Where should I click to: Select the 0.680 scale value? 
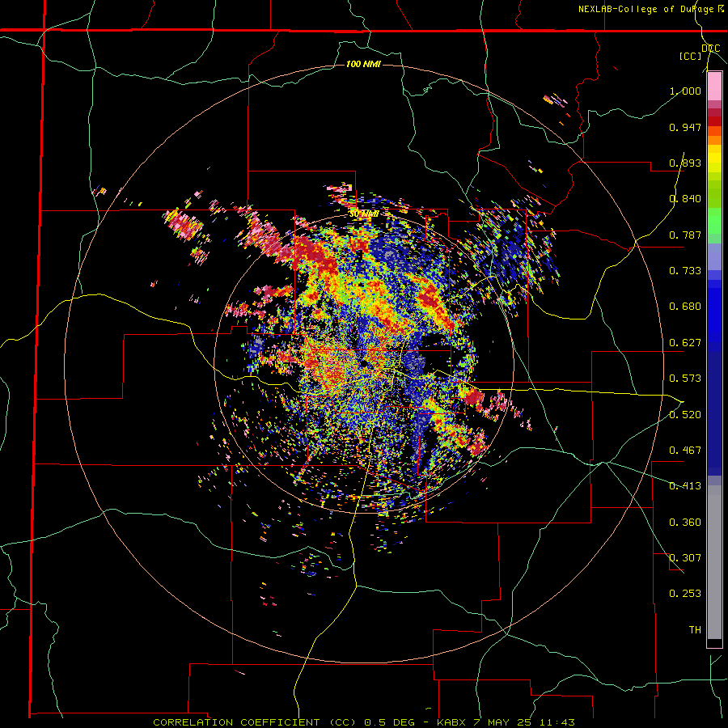(685, 307)
